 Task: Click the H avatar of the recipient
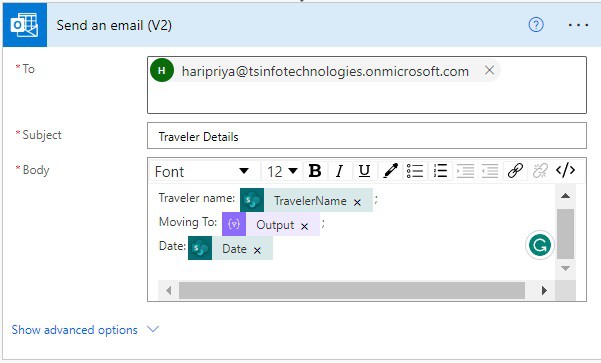click(162, 70)
